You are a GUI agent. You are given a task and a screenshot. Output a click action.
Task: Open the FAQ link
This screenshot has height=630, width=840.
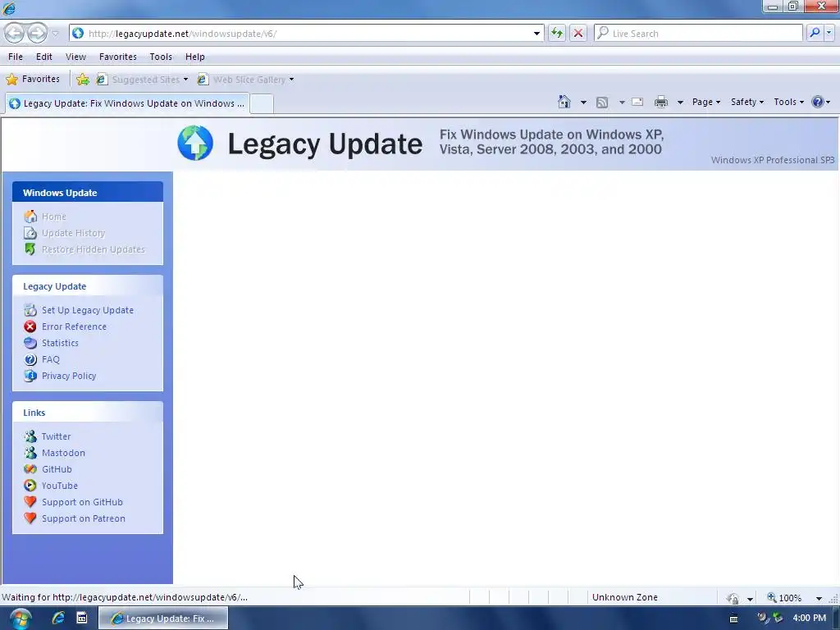(x=51, y=359)
